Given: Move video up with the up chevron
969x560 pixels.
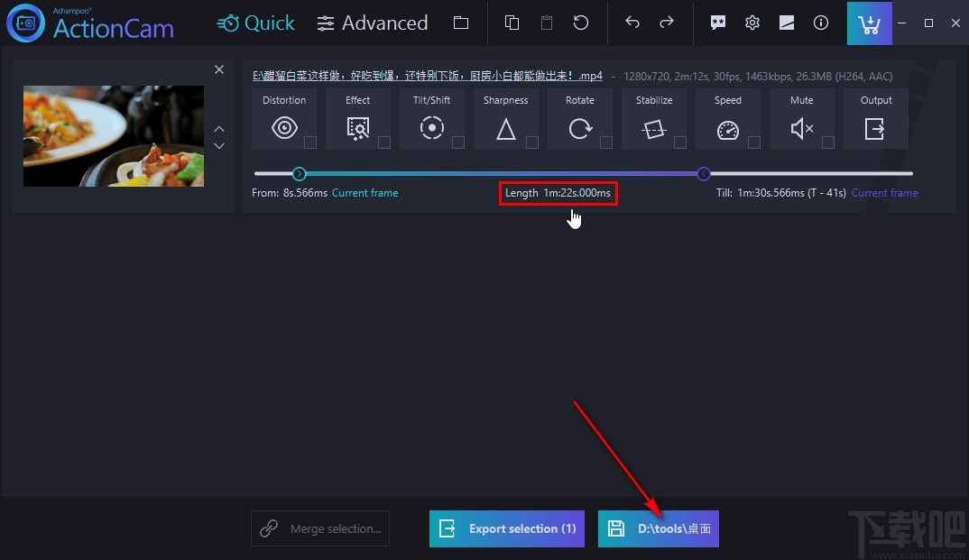Looking at the screenshot, I should (x=219, y=129).
